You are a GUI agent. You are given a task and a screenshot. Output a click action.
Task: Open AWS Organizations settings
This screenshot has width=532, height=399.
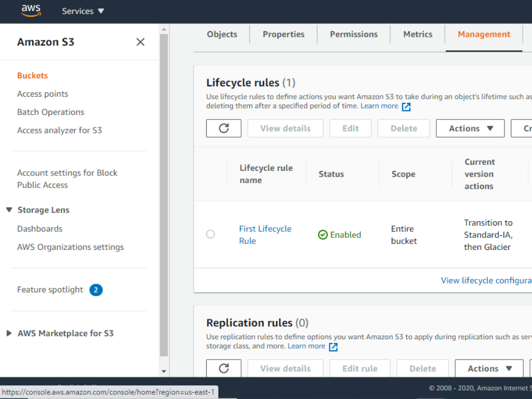(x=71, y=247)
